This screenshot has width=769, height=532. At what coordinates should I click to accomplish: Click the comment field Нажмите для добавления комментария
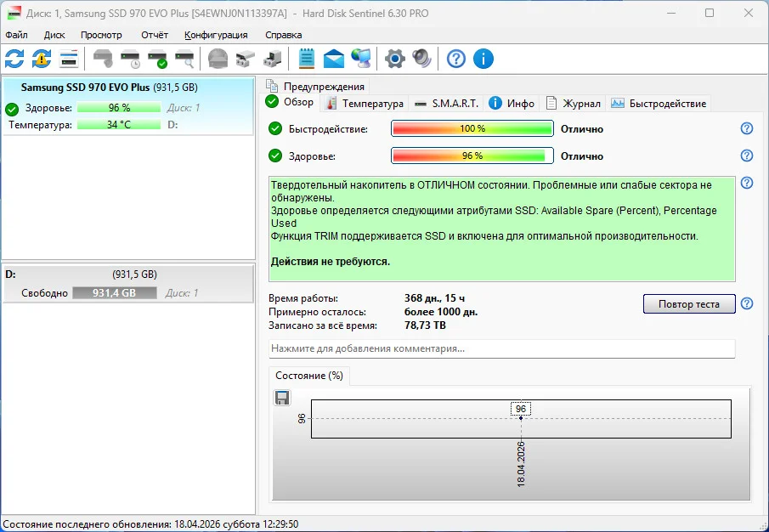pos(501,348)
